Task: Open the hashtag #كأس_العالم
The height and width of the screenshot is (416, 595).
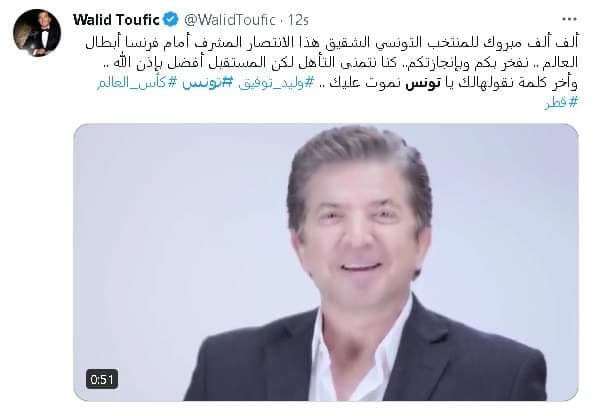Action: click(137, 83)
